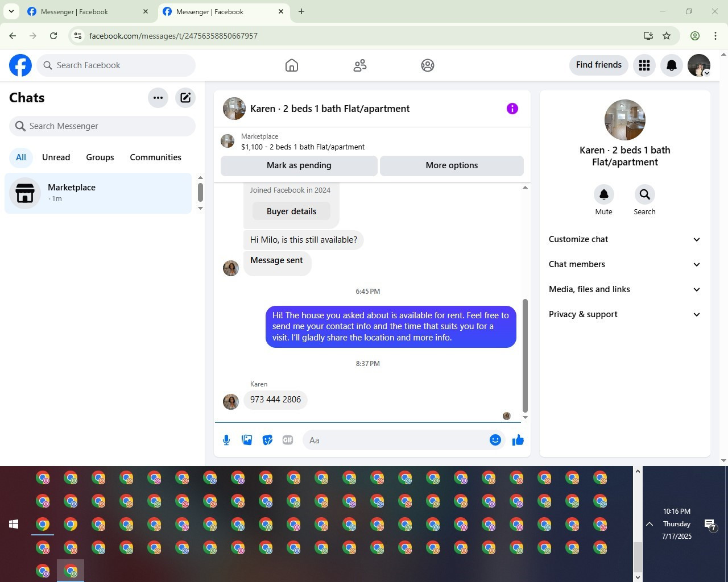Viewport: 728px width, 582px height.
Task: Open the taskbar clock and date
Action: coord(677,524)
